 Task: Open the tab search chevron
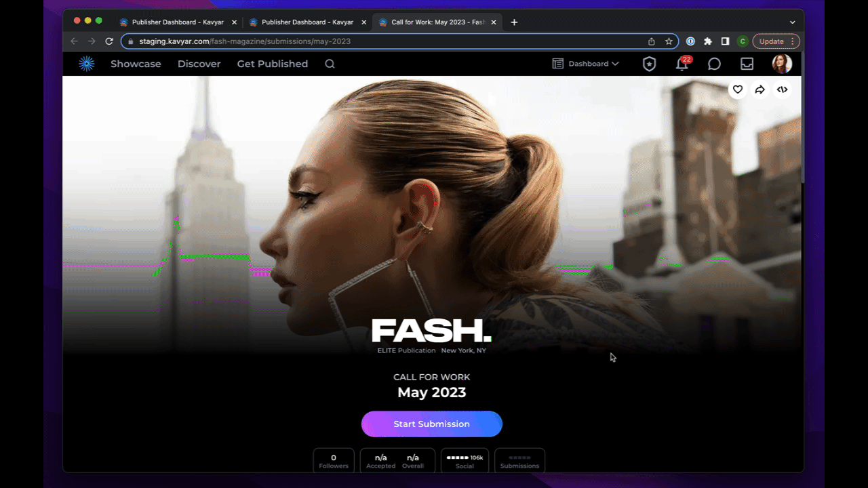tap(792, 22)
